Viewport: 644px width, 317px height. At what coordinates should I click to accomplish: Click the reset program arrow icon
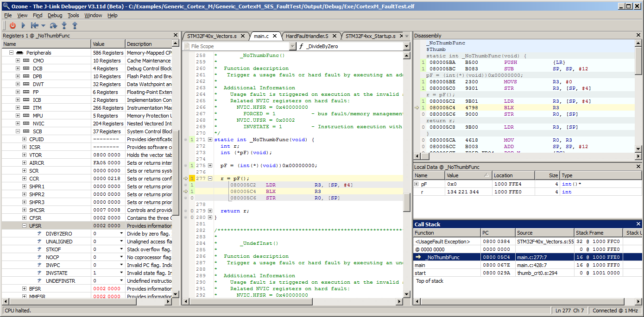click(35, 26)
